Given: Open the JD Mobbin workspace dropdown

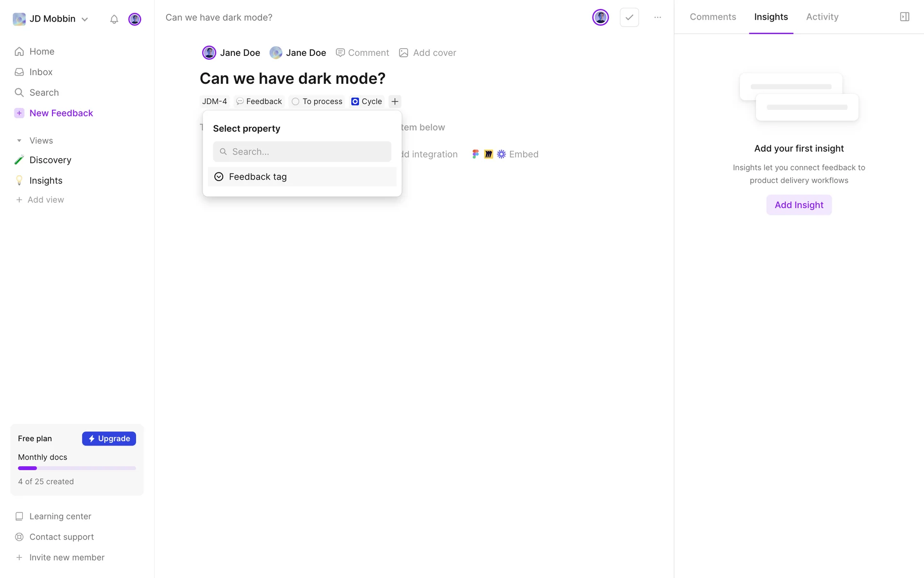Looking at the screenshot, I should click(x=51, y=19).
